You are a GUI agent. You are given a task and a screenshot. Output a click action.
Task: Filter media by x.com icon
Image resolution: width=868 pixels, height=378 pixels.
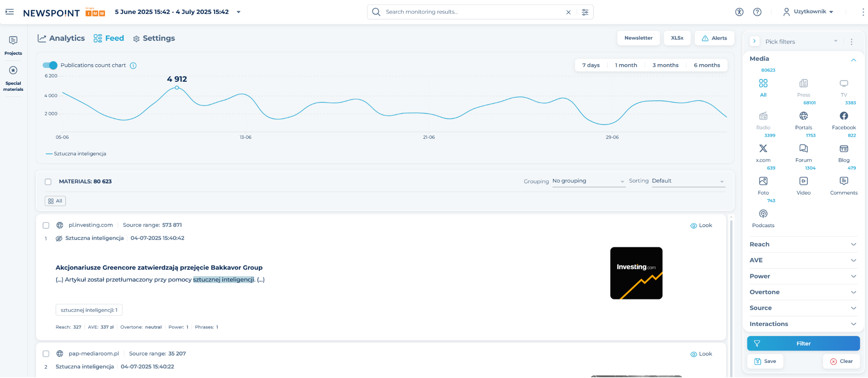click(763, 149)
